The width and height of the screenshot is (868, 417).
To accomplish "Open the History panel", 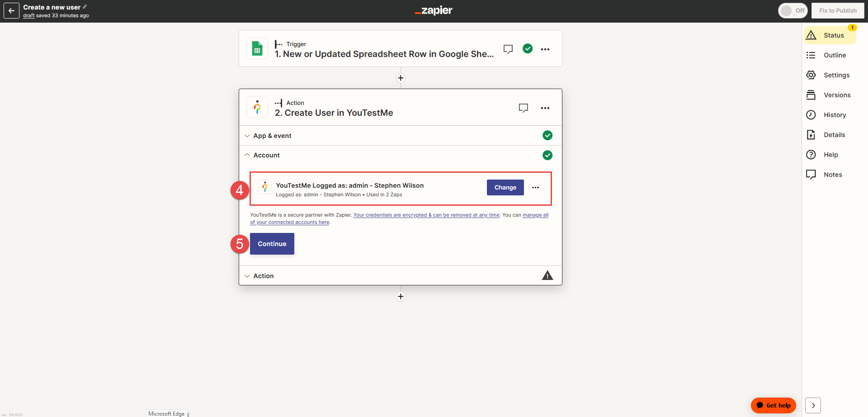I will (830, 115).
